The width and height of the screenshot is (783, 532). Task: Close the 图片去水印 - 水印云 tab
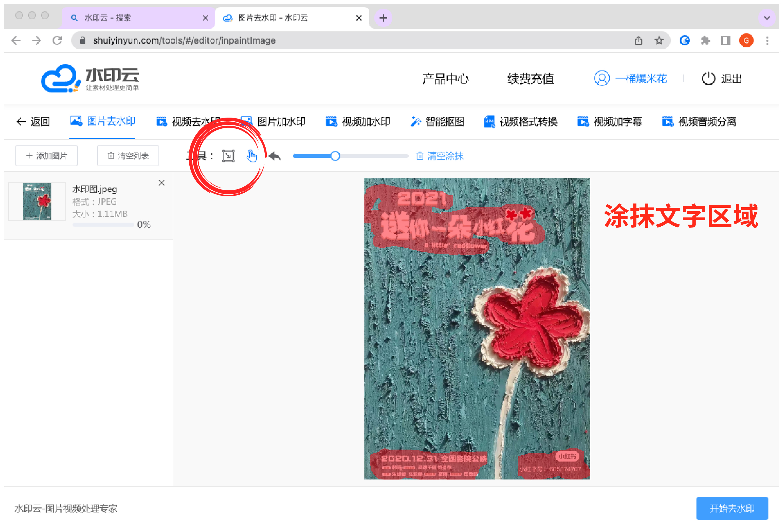click(x=359, y=18)
